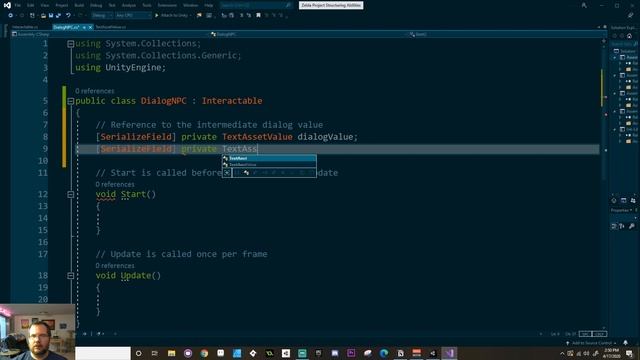Switch to the Interactable.cs tab
Viewport: 640px width, 360px height.
(x=25, y=27)
